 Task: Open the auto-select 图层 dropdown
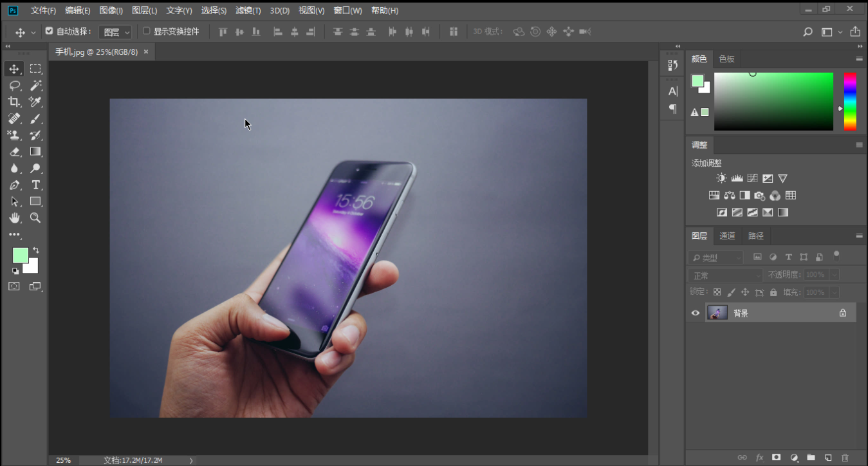tap(116, 32)
